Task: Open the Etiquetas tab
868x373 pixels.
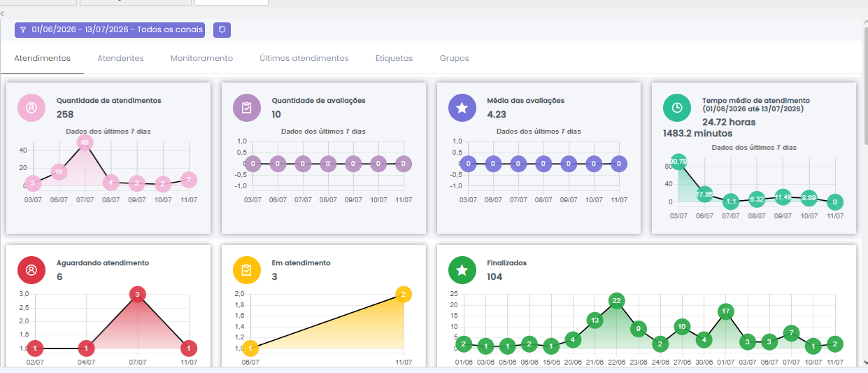Action: tap(394, 58)
